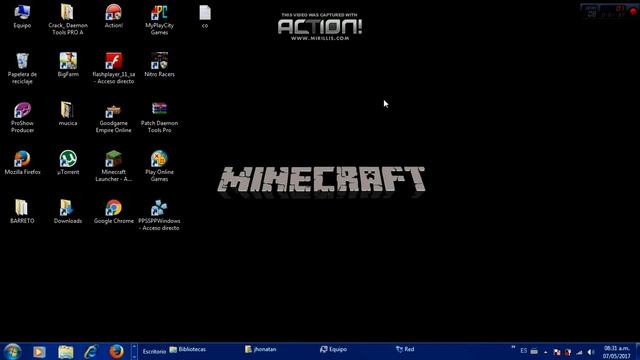Launch Mozilla Firefox from desktop
The height and width of the screenshot is (360, 640).
tap(22, 163)
